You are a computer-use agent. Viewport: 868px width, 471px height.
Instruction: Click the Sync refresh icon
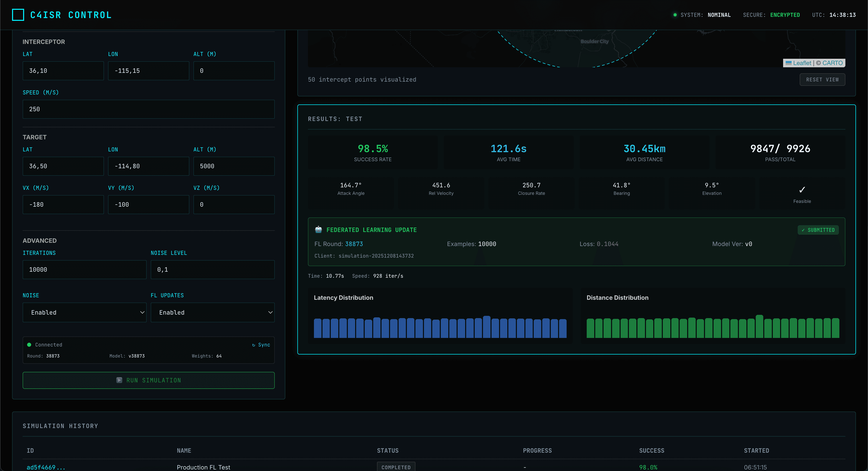click(x=253, y=345)
